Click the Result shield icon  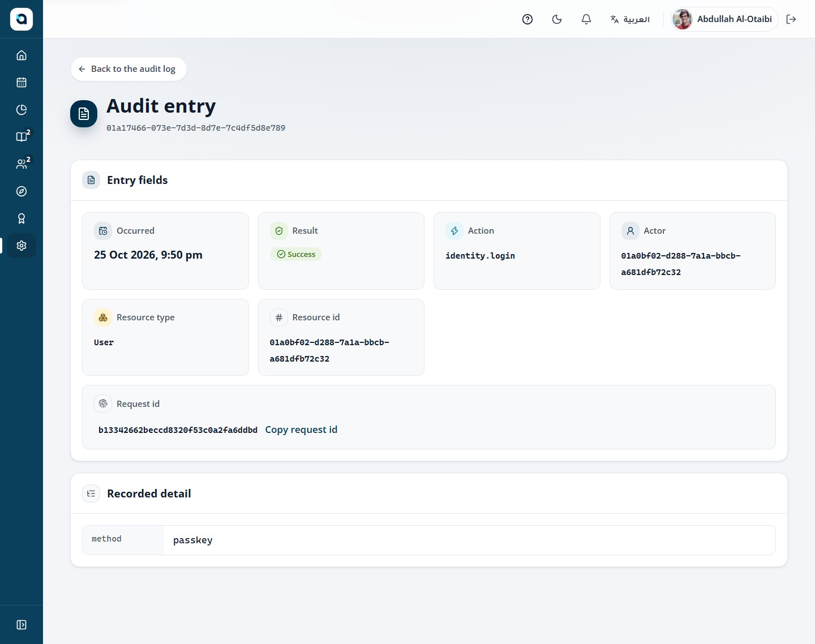click(x=279, y=231)
